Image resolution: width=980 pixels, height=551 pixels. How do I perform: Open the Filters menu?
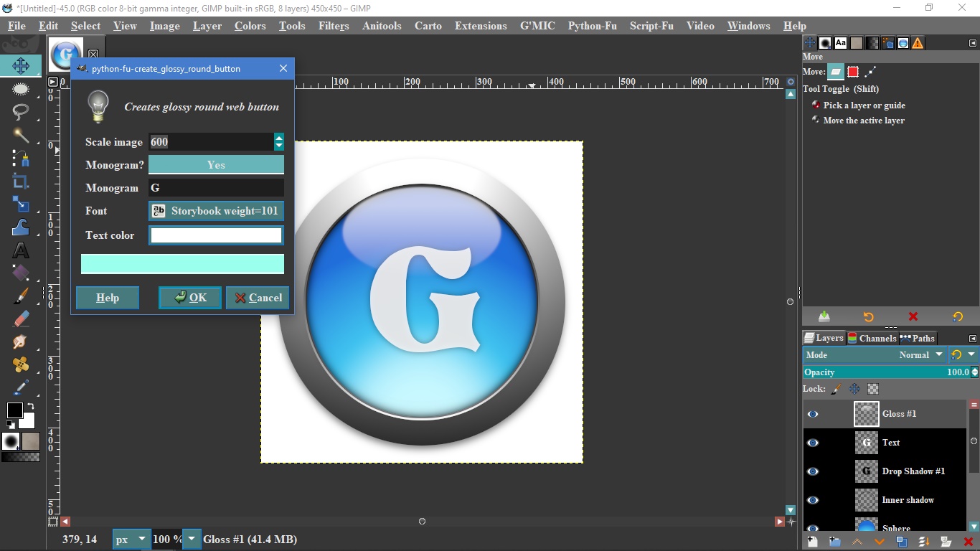[334, 26]
